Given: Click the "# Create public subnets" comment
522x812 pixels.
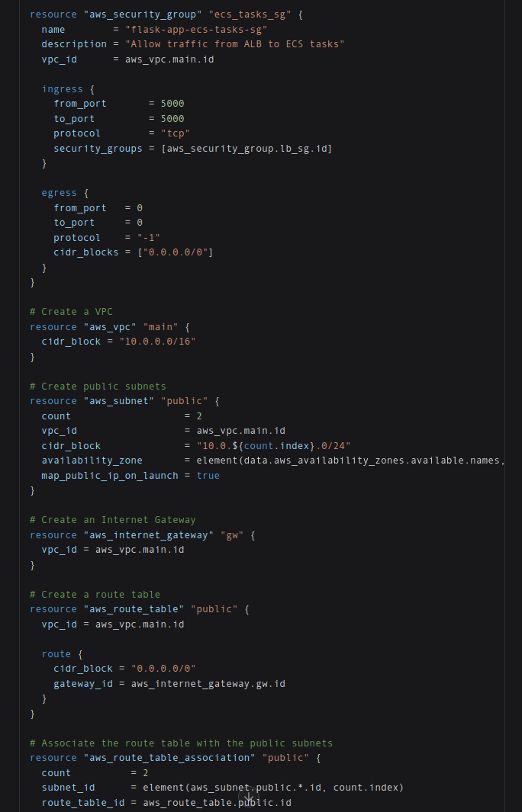Looking at the screenshot, I should 98,386.
